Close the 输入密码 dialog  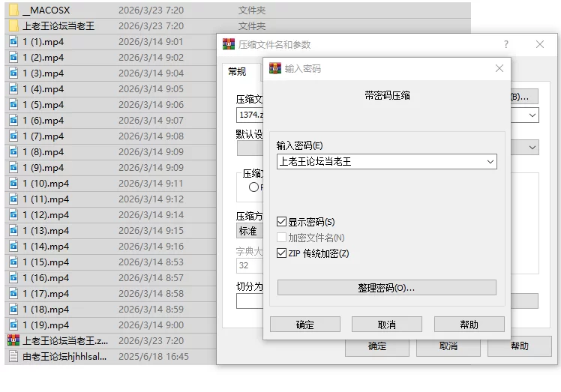coord(499,68)
